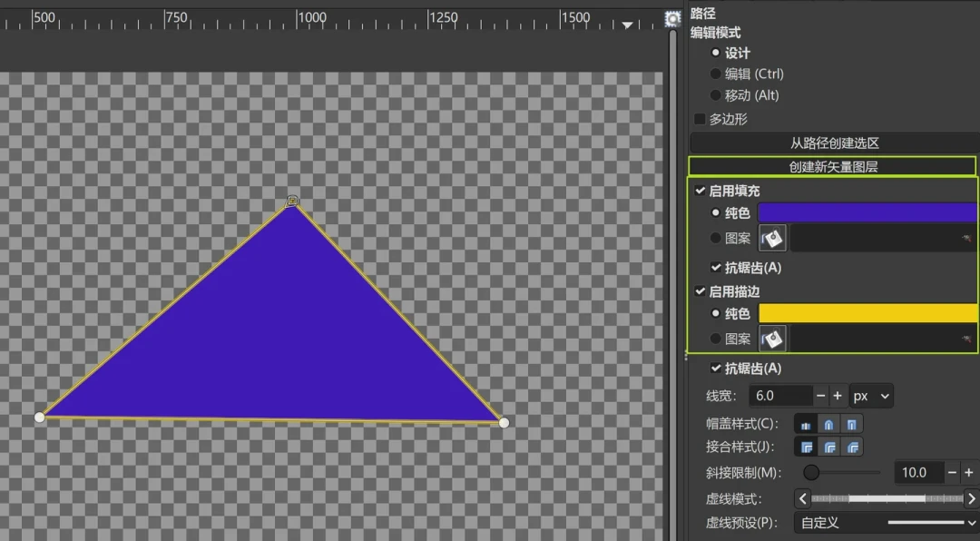Click the 路径 panel title

(703, 13)
